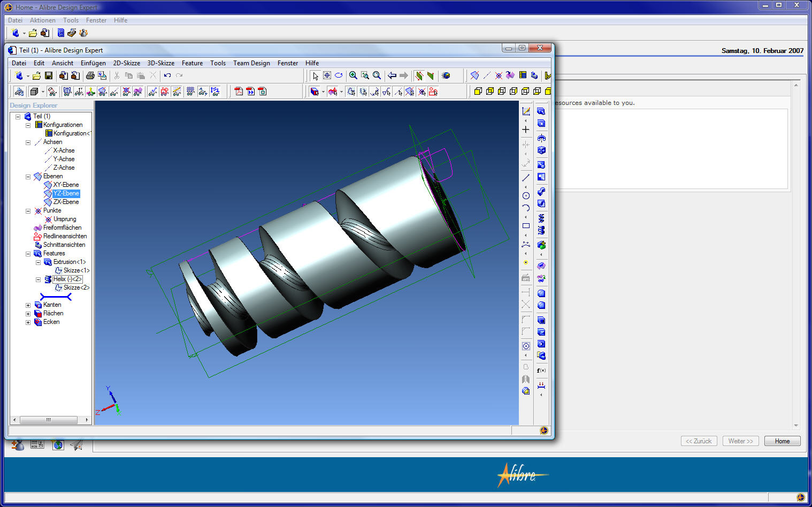This screenshot has height=507, width=812.
Task: Select Skizze<2> under Helix feature
Action: 76,287
